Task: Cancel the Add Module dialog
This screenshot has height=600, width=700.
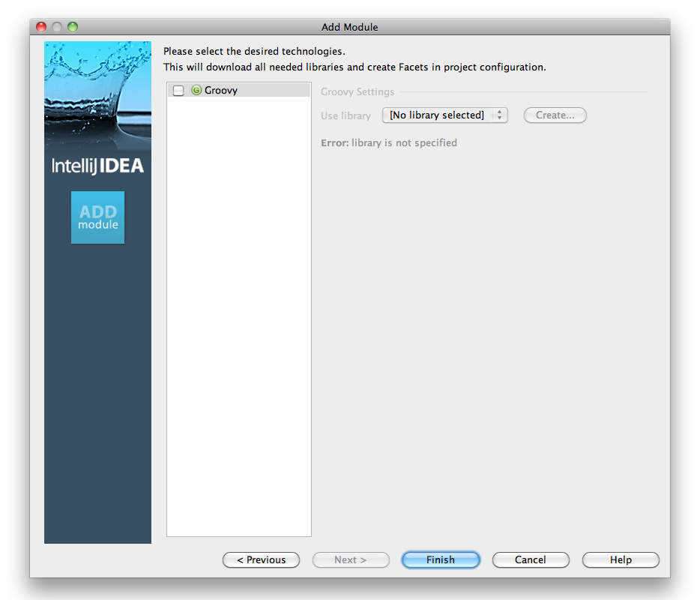Action: (x=531, y=559)
